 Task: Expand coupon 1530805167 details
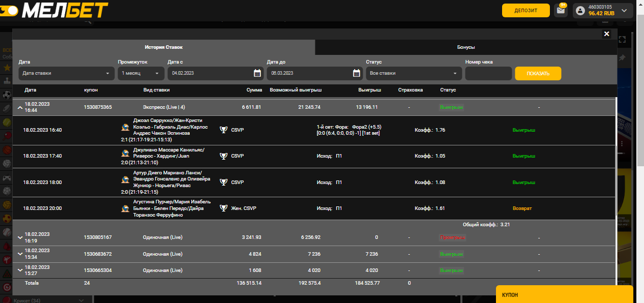(20, 237)
